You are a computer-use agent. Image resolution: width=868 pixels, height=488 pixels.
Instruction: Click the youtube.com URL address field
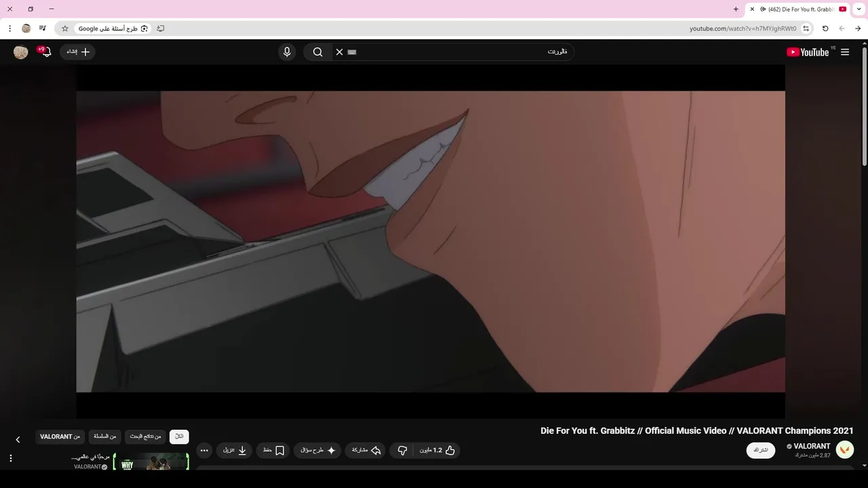pyautogui.click(x=743, y=28)
